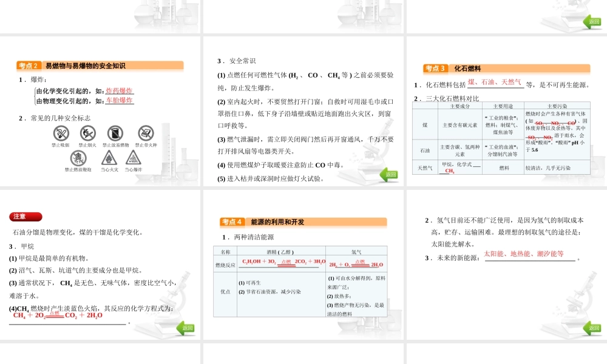Click the 2. 常见的几种安全标志 line
Image resolution: width=607 pixels, height=364 pixels.
[55, 118]
